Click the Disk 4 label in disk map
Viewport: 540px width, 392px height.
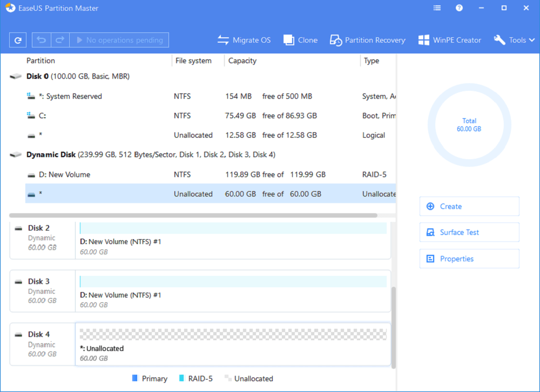click(39, 334)
